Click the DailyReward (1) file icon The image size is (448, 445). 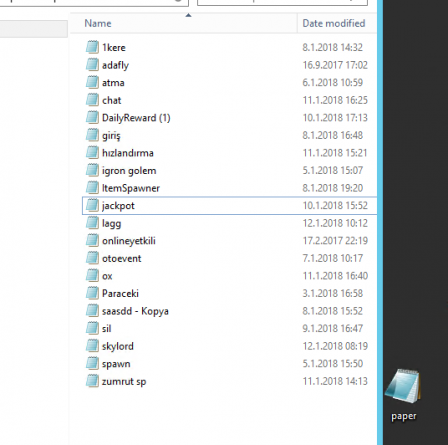point(92,117)
